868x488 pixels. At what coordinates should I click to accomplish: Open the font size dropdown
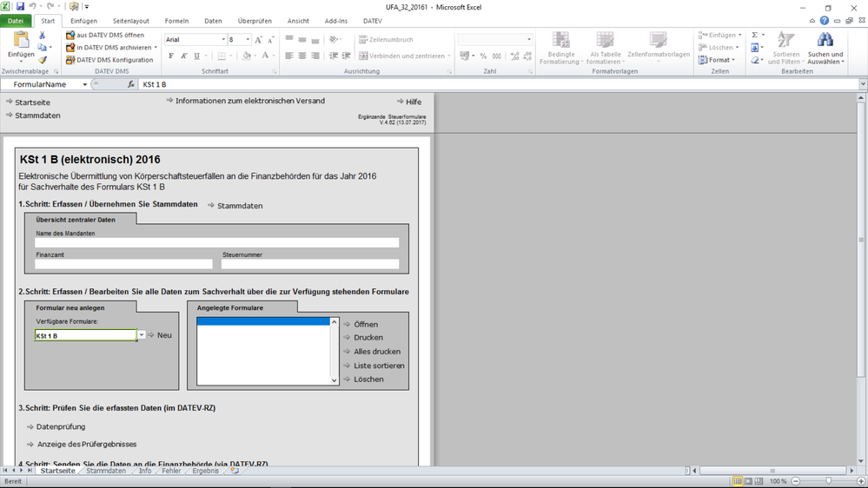248,39
